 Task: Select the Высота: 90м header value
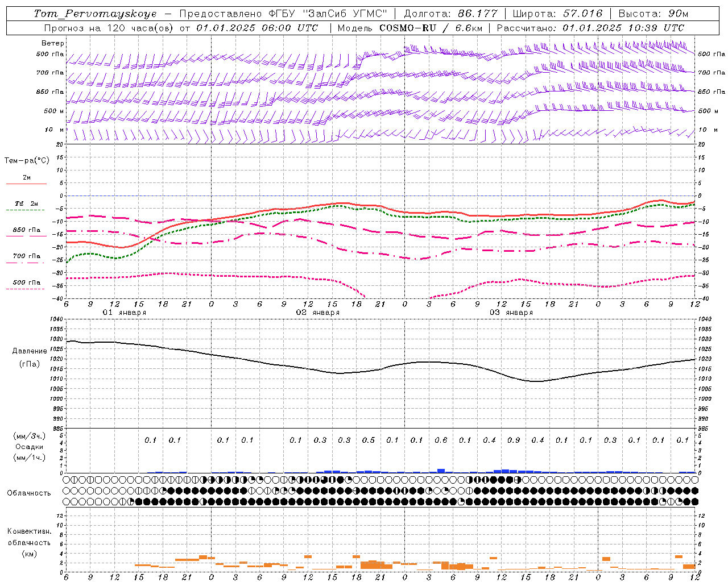[653, 14]
